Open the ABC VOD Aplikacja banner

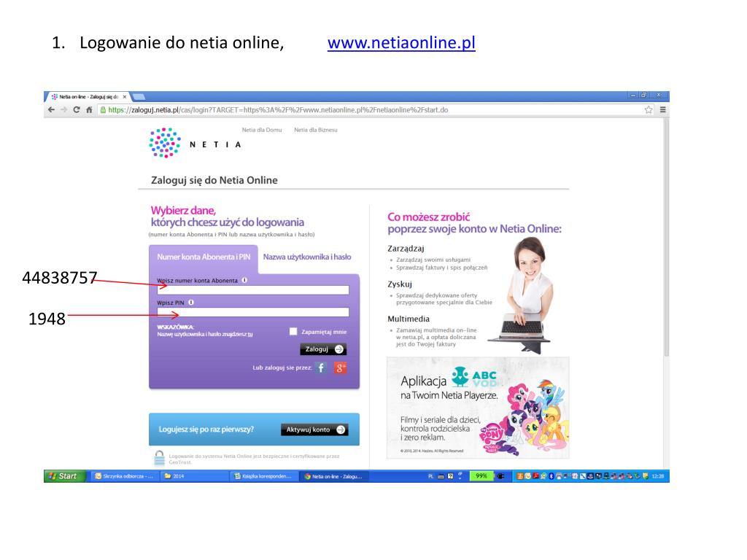pyautogui.click(x=478, y=408)
